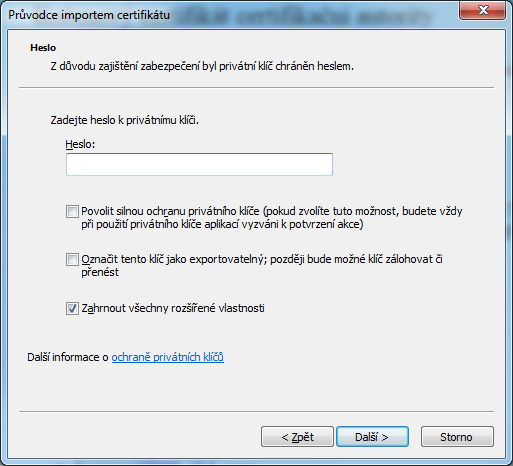This screenshot has width=513, height=466.
Task: Cancel the wizard with Storno
Action: 457,437
